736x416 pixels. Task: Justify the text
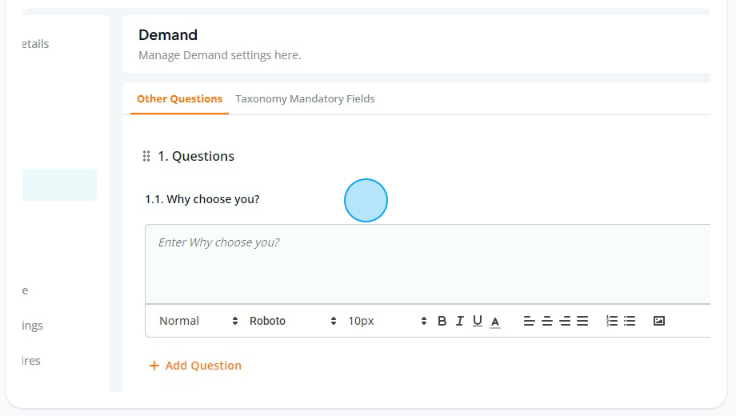point(583,321)
